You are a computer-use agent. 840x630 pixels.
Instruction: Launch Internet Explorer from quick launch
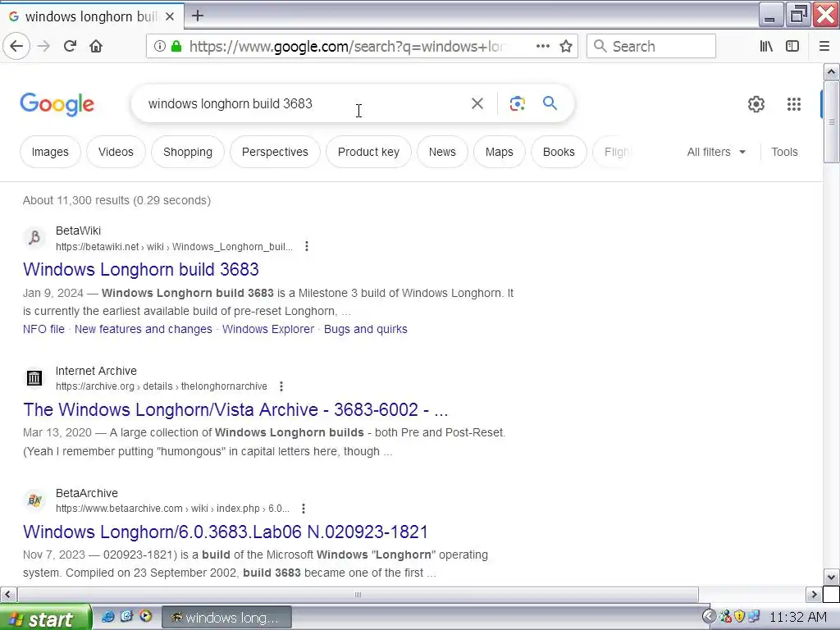pos(107,617)
